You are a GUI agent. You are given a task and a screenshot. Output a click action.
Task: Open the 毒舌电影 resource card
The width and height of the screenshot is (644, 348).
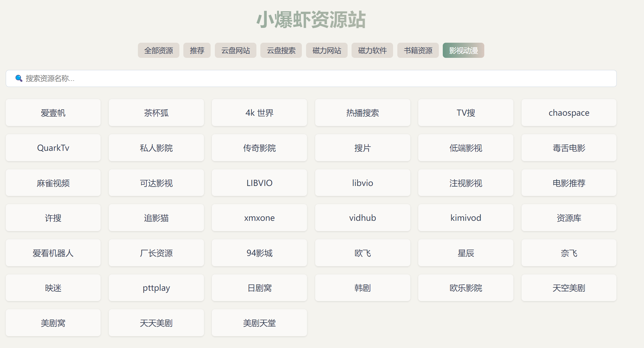[x=569, y=148]
